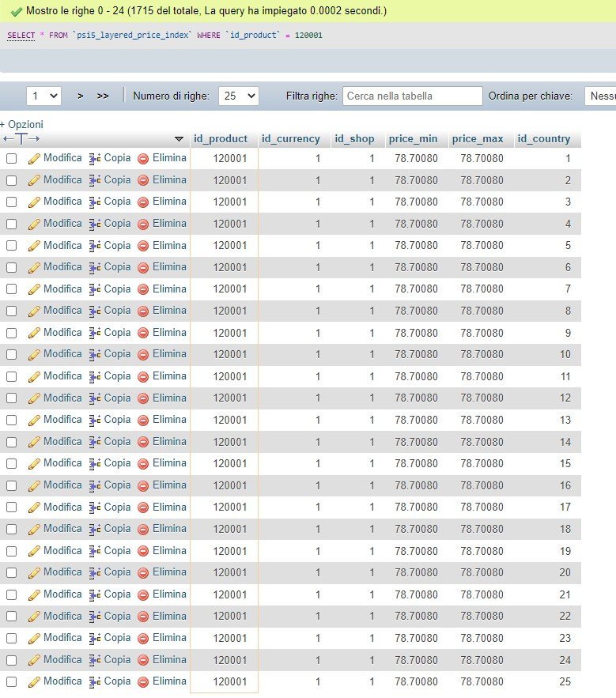Sort by the id_country column header
Screen dimensions: 616x698
[x=543, y=139]
